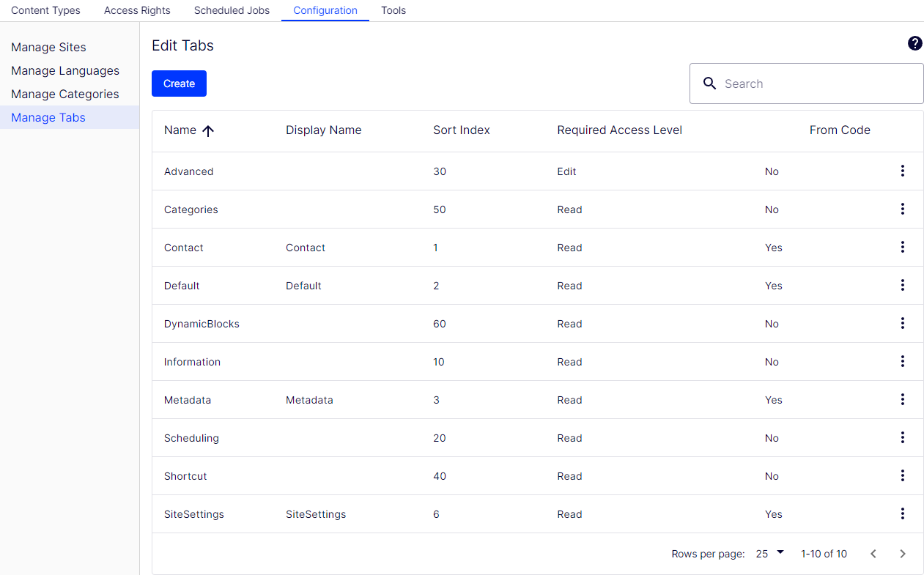Switch to Content Types tab
Viewport: 924px width, 575px height.
point(45,10)
